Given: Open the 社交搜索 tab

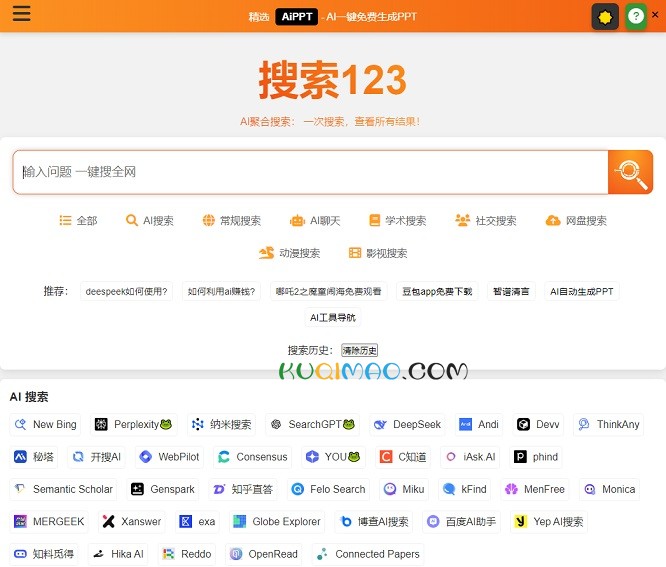Looking at the screenshot, I should click(485, 220).
